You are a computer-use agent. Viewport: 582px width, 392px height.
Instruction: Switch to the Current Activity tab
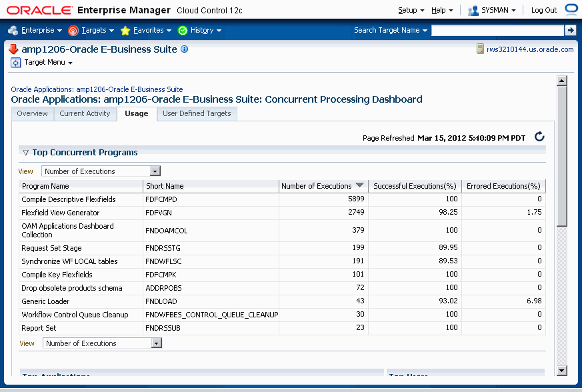click(x=85, y=113)
